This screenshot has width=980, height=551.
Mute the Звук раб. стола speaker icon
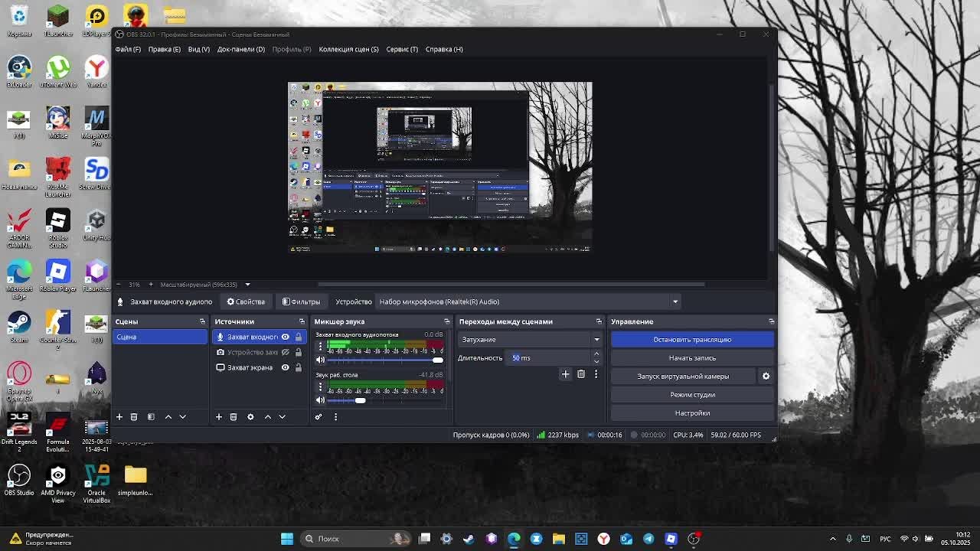(x=320, y=400)
